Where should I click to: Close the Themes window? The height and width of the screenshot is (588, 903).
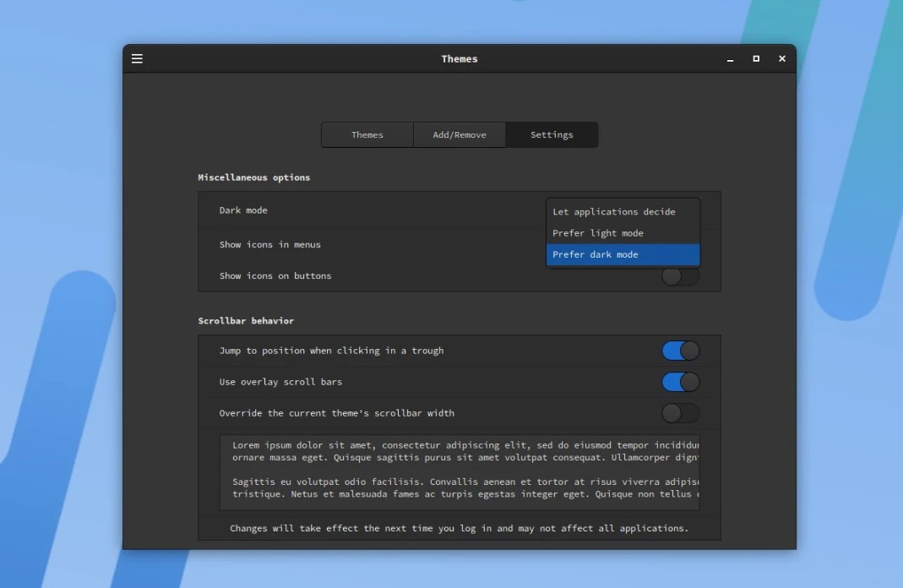(x=782, y=59)
